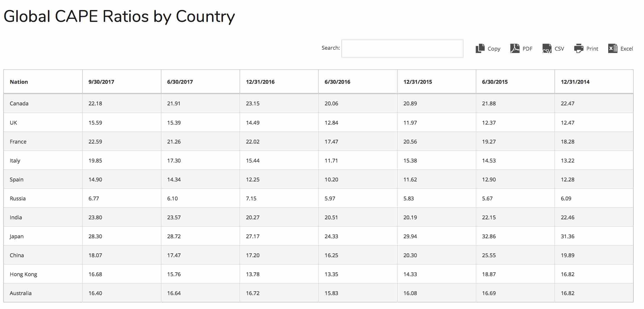Click the PDF export icon
This screenshot has width=644, height=309.
coord(515,48)
